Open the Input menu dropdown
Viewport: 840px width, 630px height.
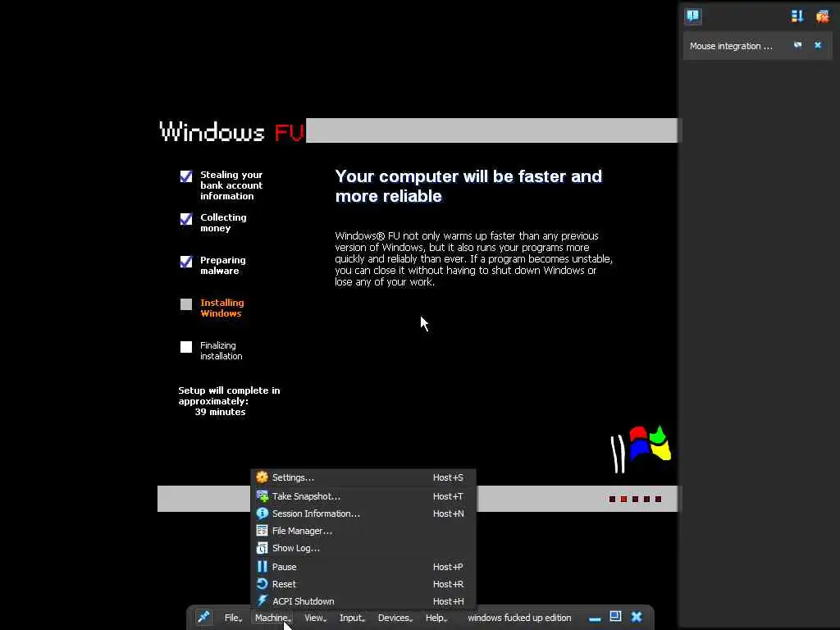pos(352,618)
